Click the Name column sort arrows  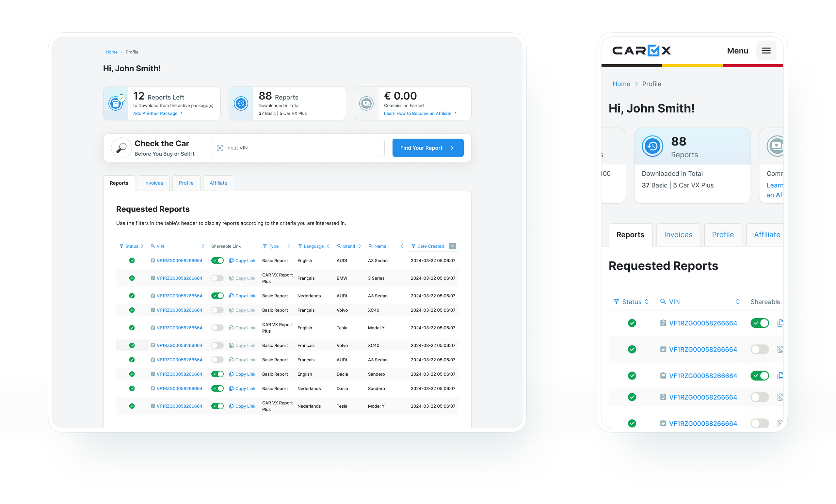[x=402, y=246]
